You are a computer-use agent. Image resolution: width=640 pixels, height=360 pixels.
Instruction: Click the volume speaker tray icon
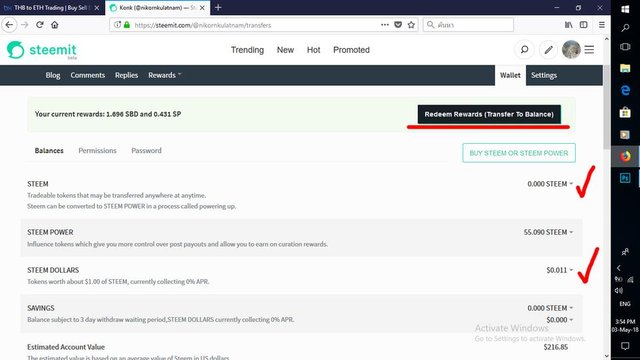click(619, 291)
